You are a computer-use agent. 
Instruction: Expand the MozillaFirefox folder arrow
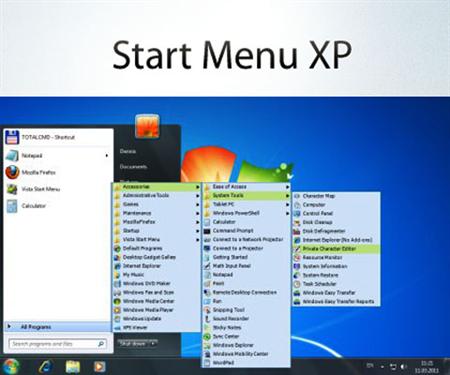pos(198,222)
